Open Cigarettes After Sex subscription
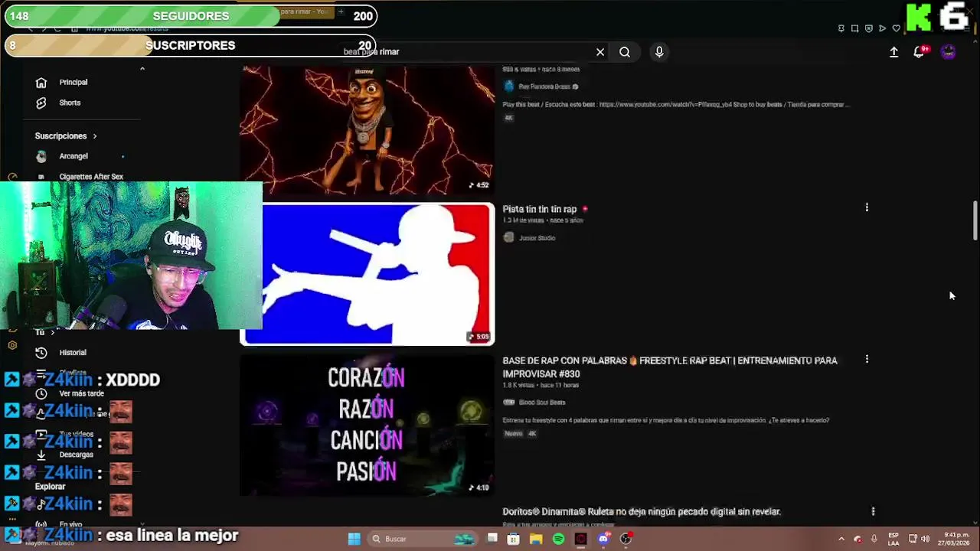 (90, 177)
